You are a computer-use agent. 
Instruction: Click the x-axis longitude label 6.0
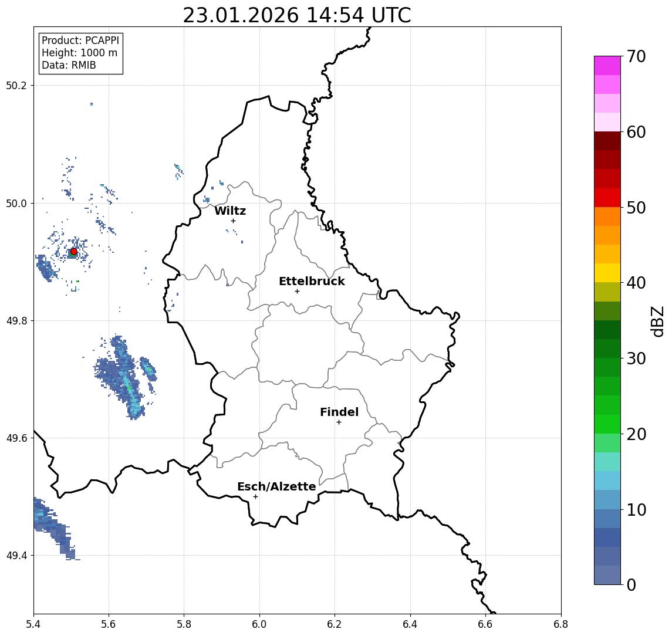(260, 624)
